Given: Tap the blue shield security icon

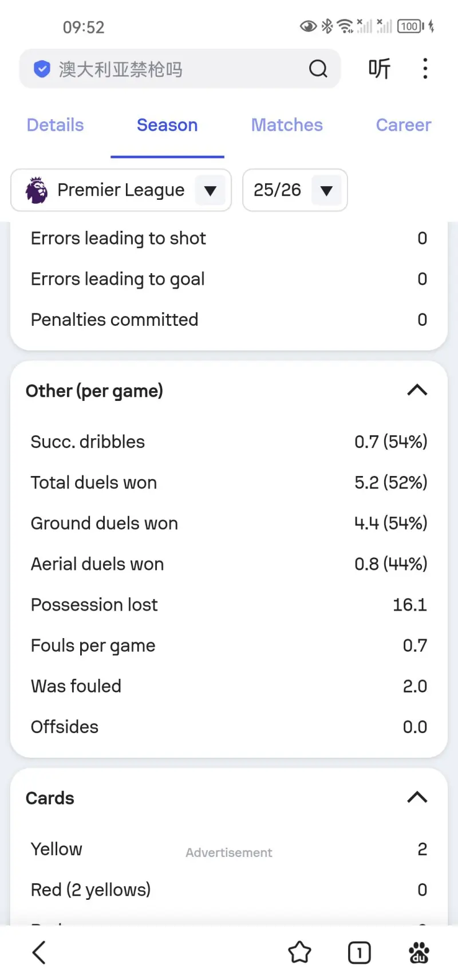Looking at the screenshot, I should (42, 69).
